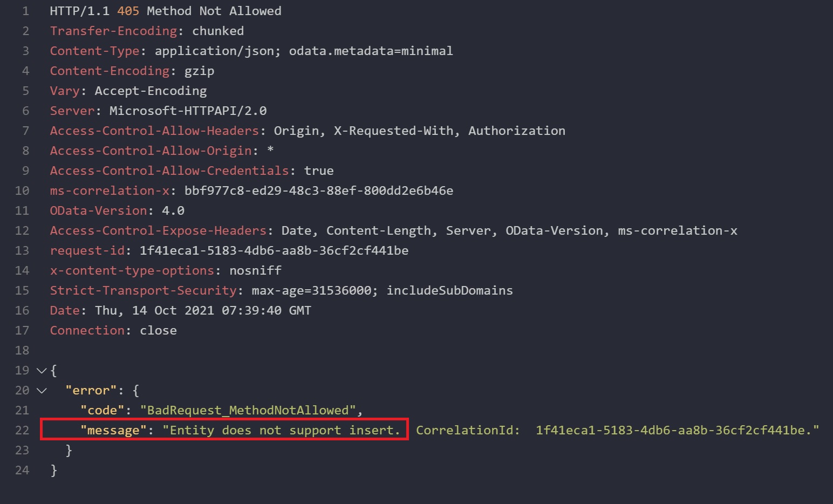
Task: Click the Content-Encoding header name
Action: 110,71
